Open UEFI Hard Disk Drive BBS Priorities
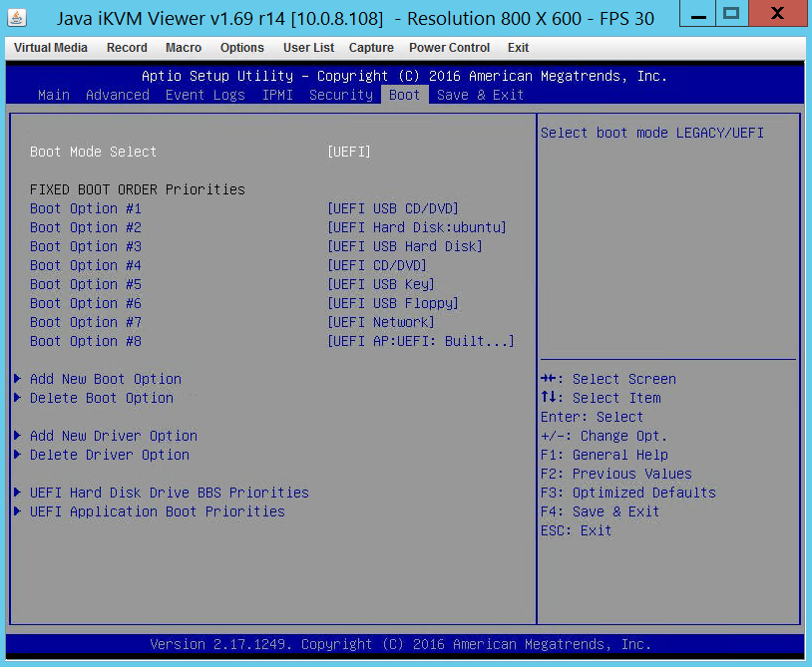Viewport: 812px width, 667px height. click(x=170, y=493)
